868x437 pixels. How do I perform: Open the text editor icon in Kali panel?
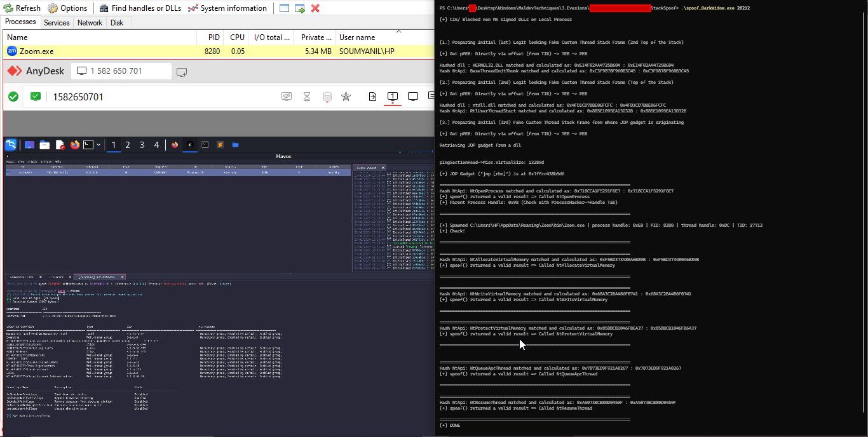(60, 145)
